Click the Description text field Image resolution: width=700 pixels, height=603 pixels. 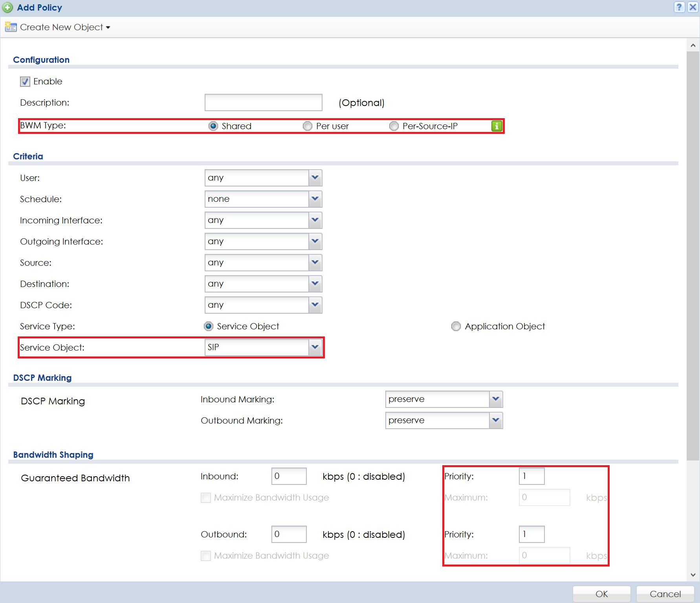tap(263, 102)
